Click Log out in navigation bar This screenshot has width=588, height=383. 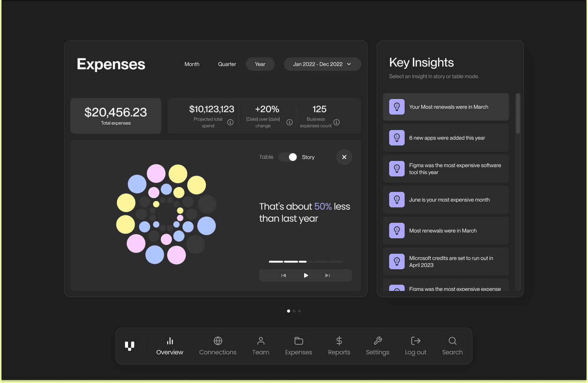(x=416, y=346)
